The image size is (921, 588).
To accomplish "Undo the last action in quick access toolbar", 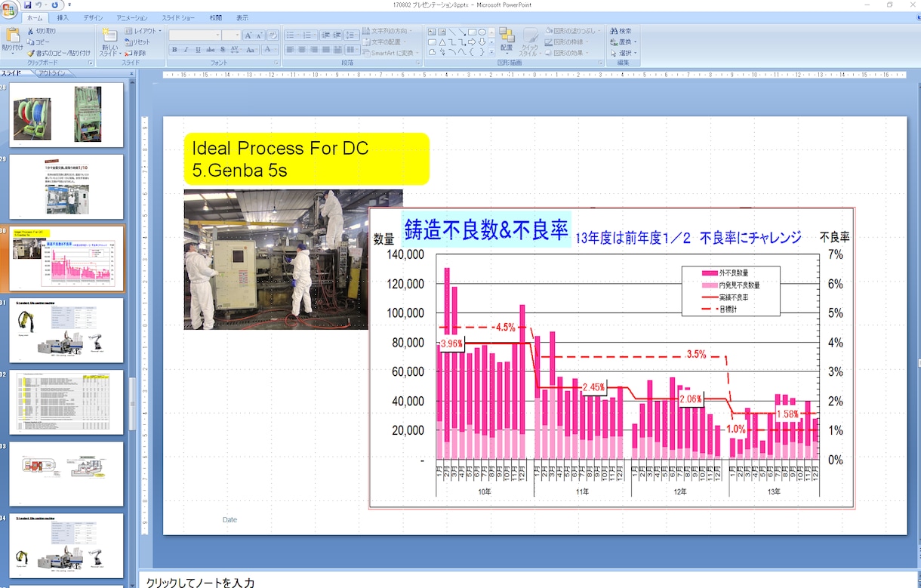I will 39,5.
